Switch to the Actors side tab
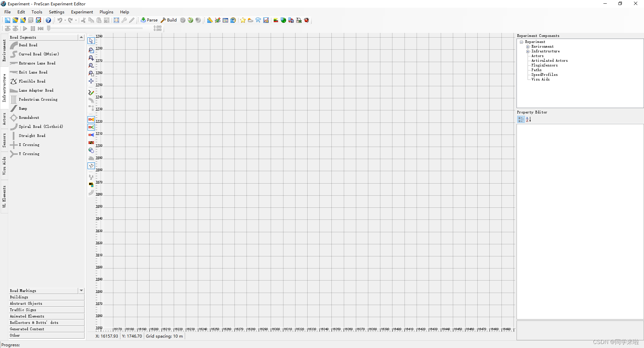 point(4,119)
